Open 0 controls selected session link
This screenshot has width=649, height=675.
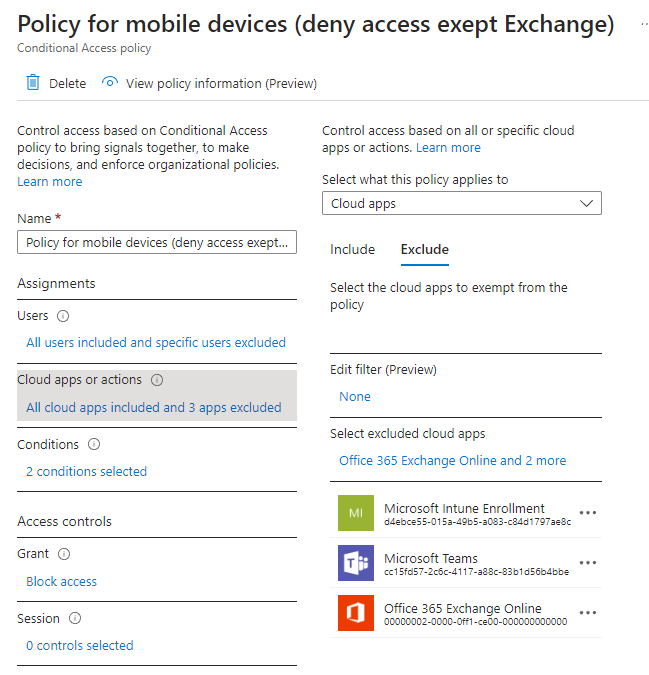(80, 646)
